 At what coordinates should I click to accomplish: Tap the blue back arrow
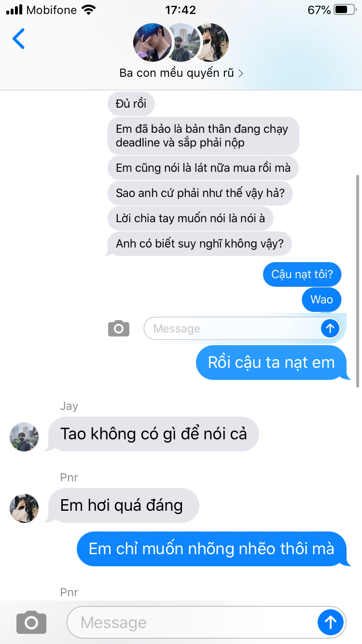coord(18,39)
